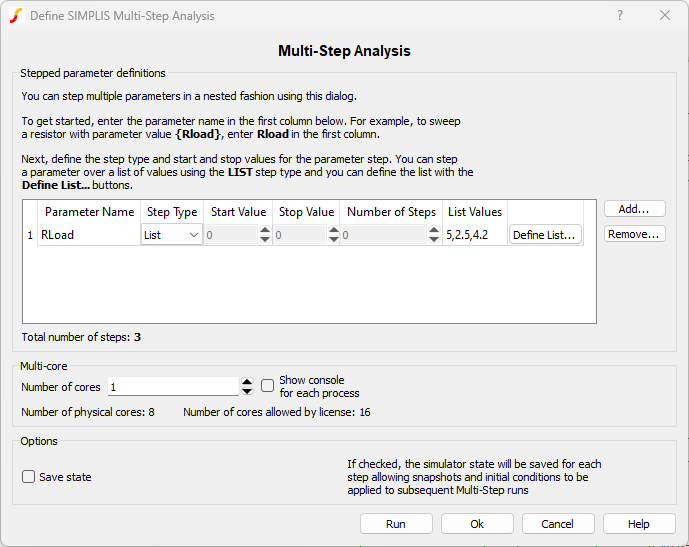Image resolution: width=689 pixels, height=547 pixels.
Task: Increase the Number of cores value
Action: coord(247,382)
